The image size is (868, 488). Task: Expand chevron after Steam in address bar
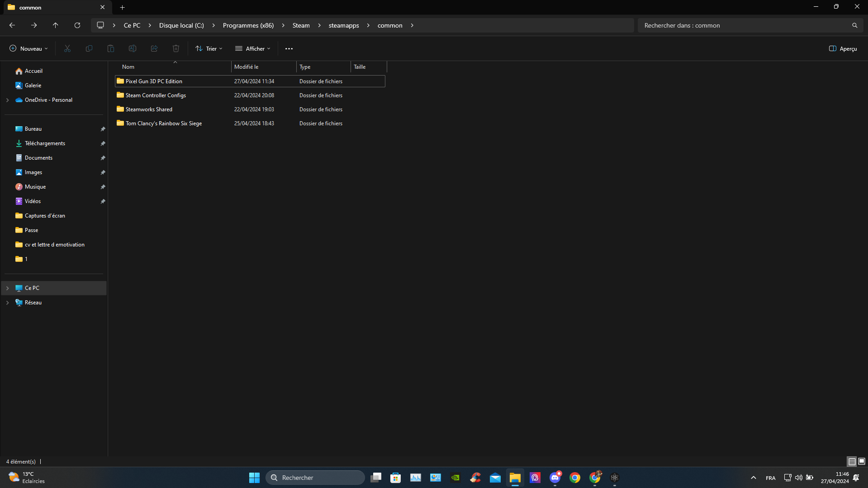point(319,25)
